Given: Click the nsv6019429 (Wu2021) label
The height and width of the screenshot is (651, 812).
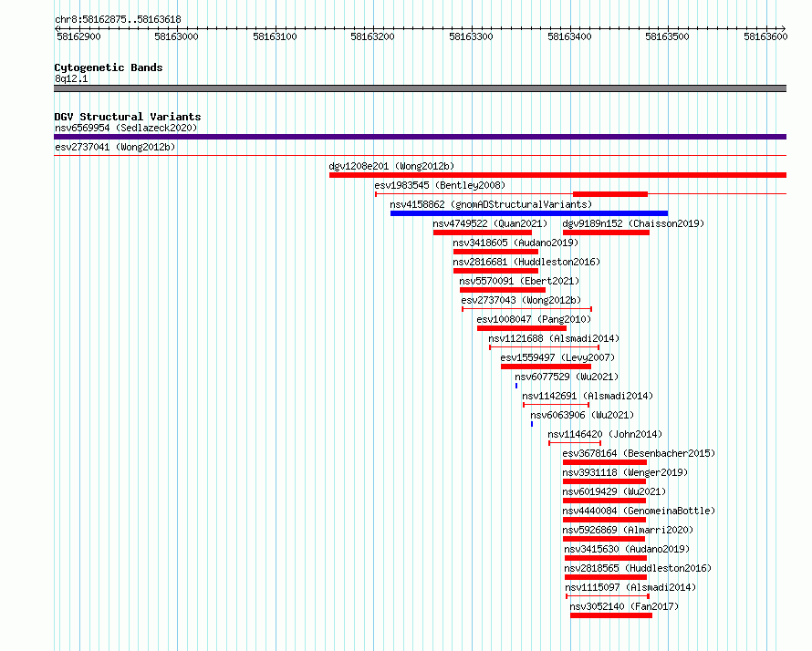Looking at the screenshot, I should (x=614, y=491).
